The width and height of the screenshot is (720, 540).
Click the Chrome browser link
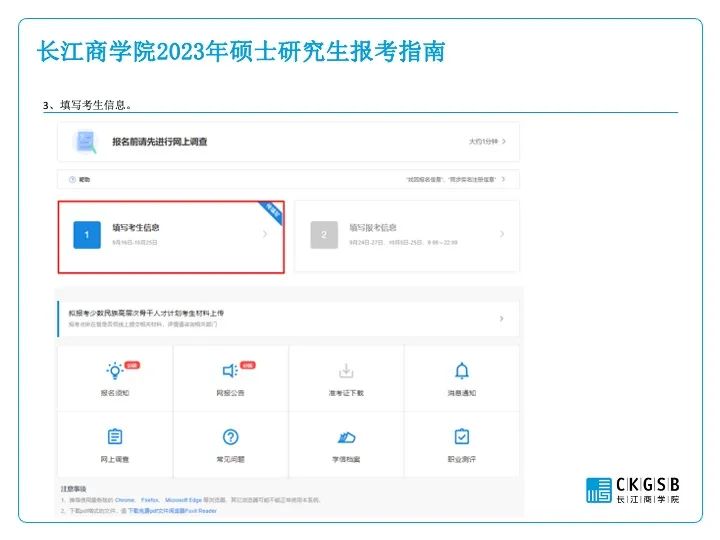124,500
